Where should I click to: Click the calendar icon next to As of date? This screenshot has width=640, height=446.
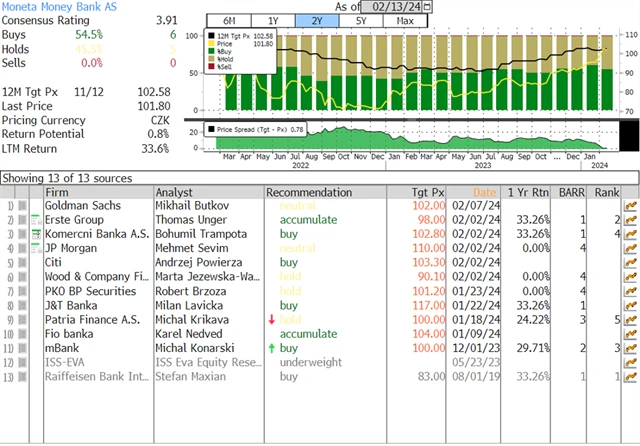[x=429, y=7]
